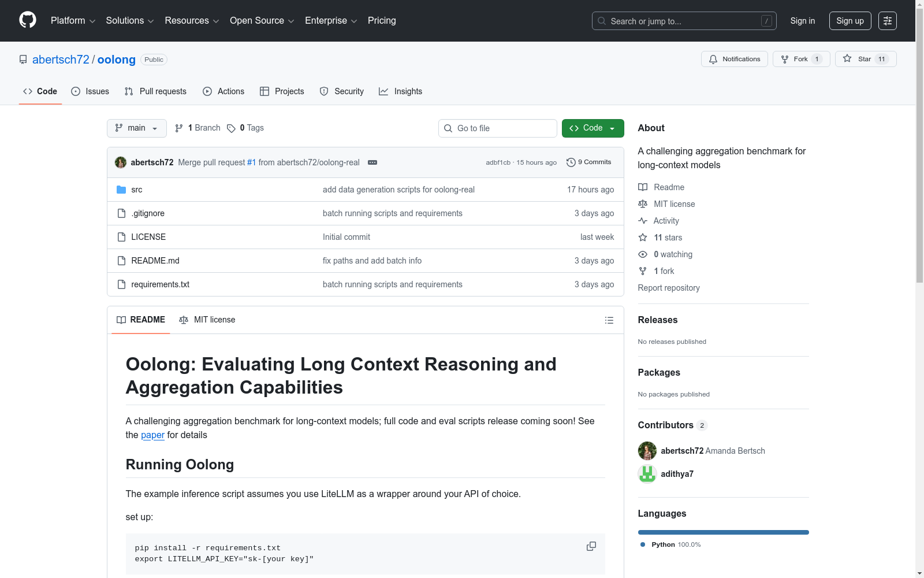Open the Pricing page
924x578 pixels.
[x=382, y=21]
